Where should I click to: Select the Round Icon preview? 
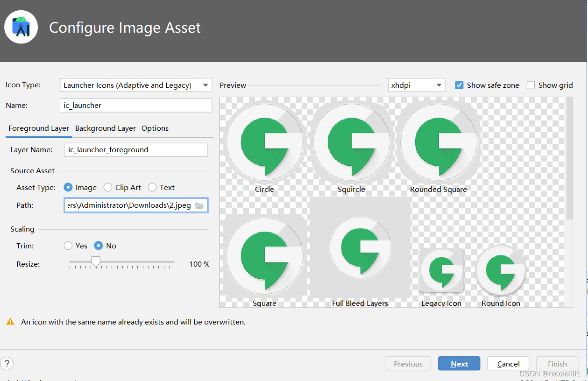[x=501, y=270]
